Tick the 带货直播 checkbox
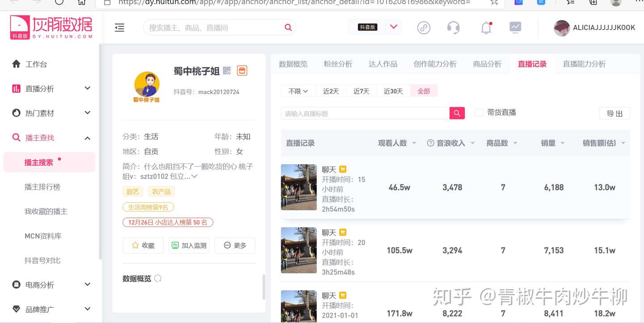644x323 pixels. click(x=479, y=113)
